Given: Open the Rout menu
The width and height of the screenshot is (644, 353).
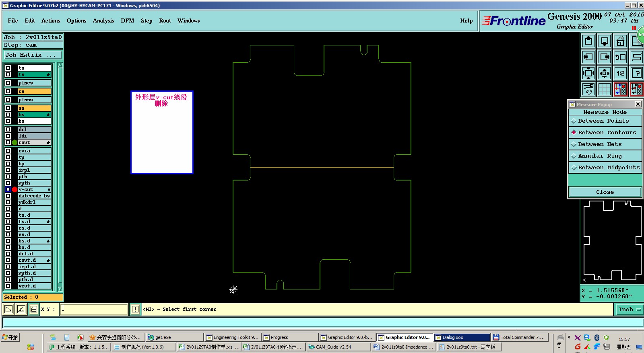Looking at the screenshot, I should (165, 21).
